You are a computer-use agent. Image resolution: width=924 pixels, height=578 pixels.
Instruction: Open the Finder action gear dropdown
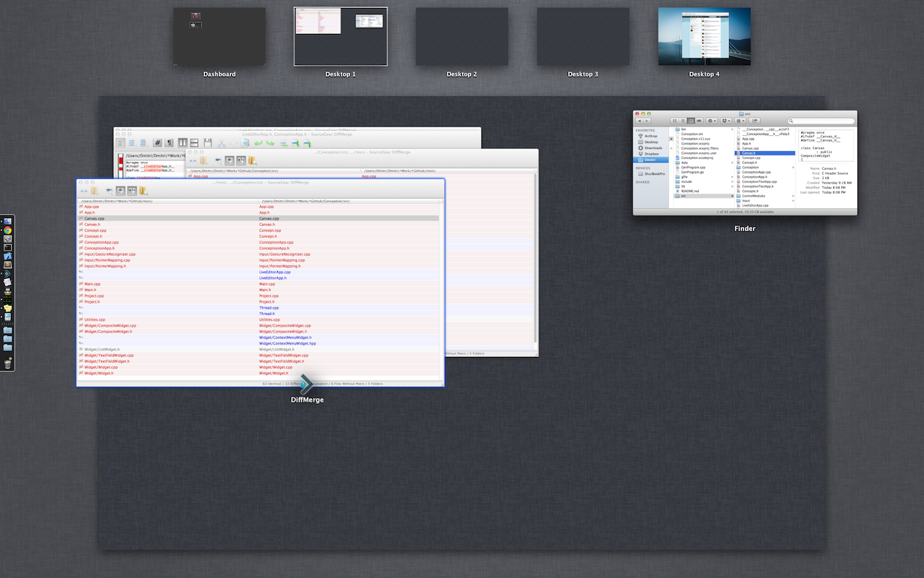pyautogui.click(x=712, y=121)
